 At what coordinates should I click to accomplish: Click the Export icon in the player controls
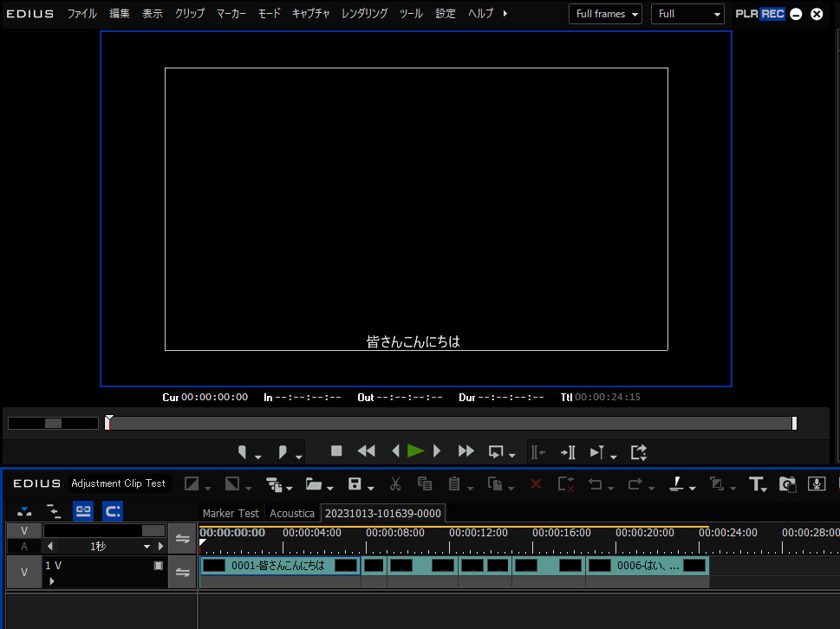click(x=639, y=453)
